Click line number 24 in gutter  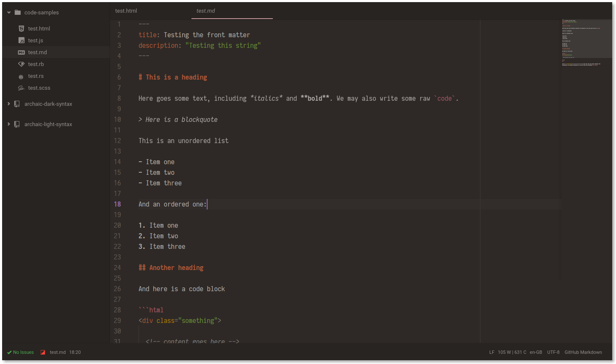click(x=117, y=267)
